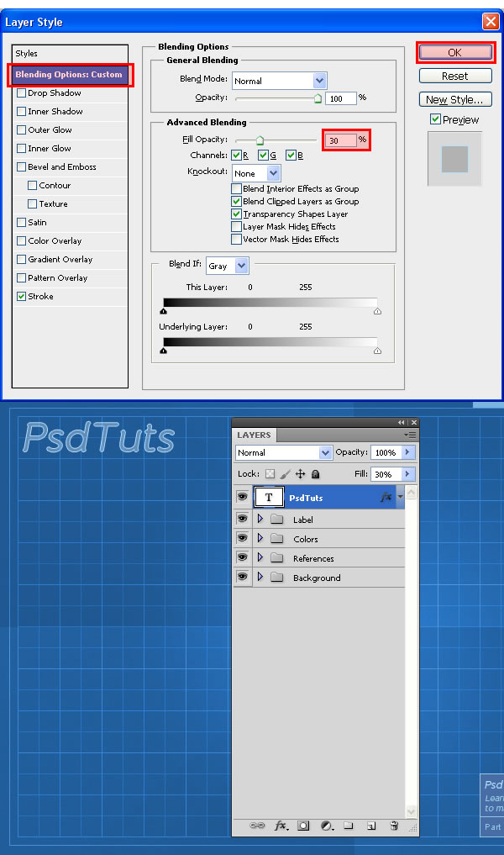This screenshot has height=855, width=504.
Task: Click the Label group folder icon
Action: pos(277,519)
